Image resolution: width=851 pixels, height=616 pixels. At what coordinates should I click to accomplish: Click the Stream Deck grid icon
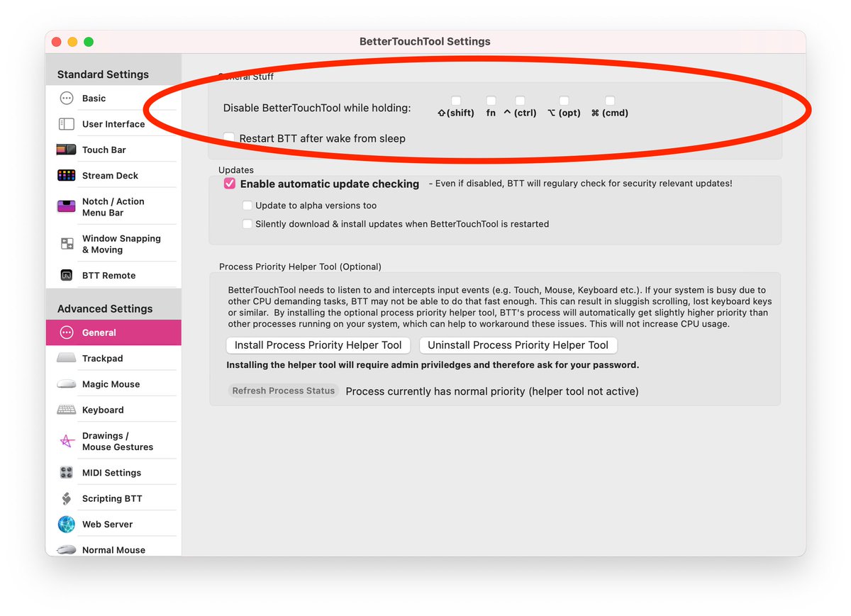(x=67, y=176)
